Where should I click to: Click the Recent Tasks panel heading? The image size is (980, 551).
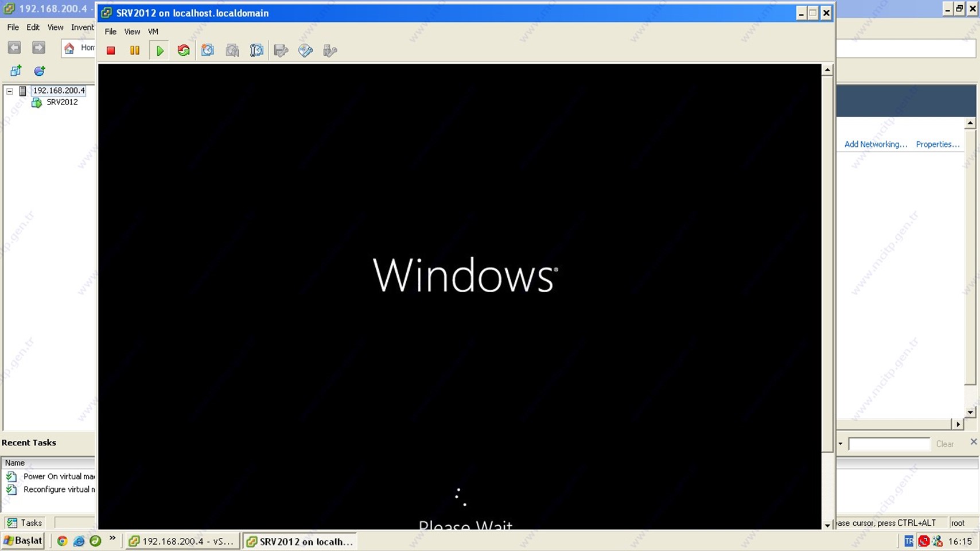[29, 443]
